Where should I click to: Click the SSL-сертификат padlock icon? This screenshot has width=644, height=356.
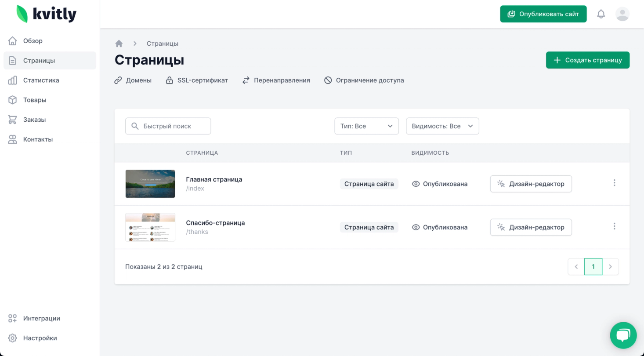[169, 80]
